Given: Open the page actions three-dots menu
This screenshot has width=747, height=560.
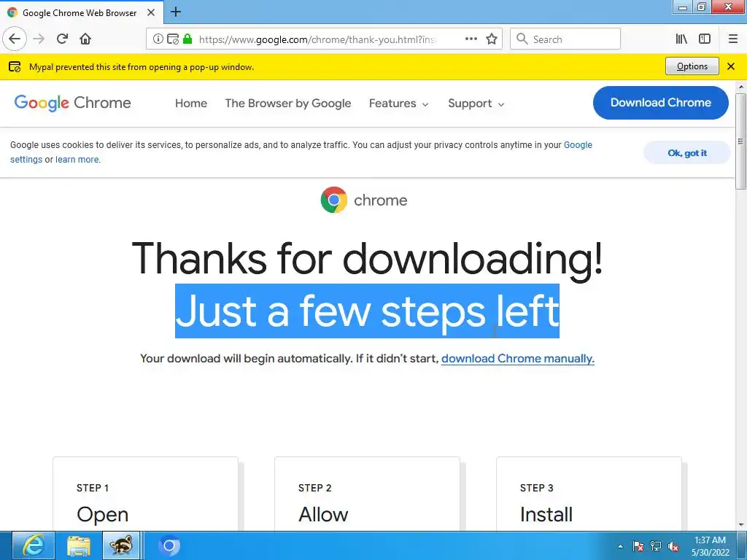Looking at the screenshot, I should point(471,39).
